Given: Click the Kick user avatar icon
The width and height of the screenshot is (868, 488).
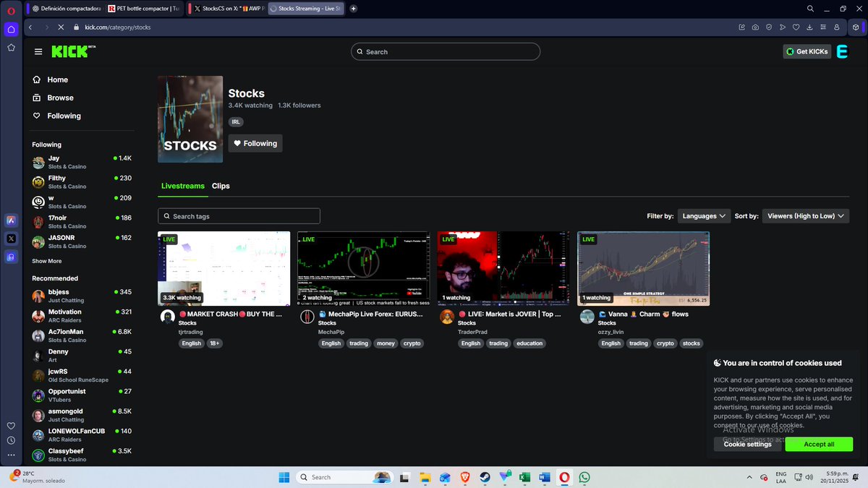Looking at the screenshot, I should click(x=842, y=51).
